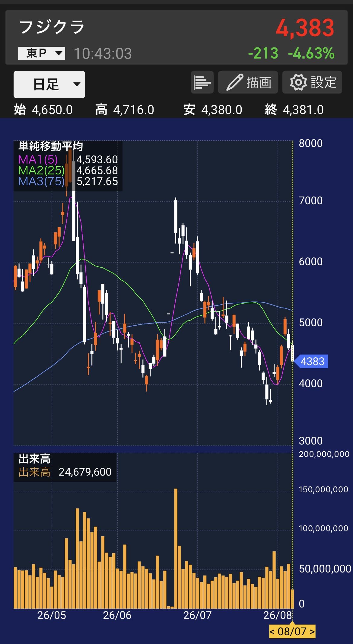Toggle the MA1(5) moving average label
The image size is (353, 644).
click(38, 159)
